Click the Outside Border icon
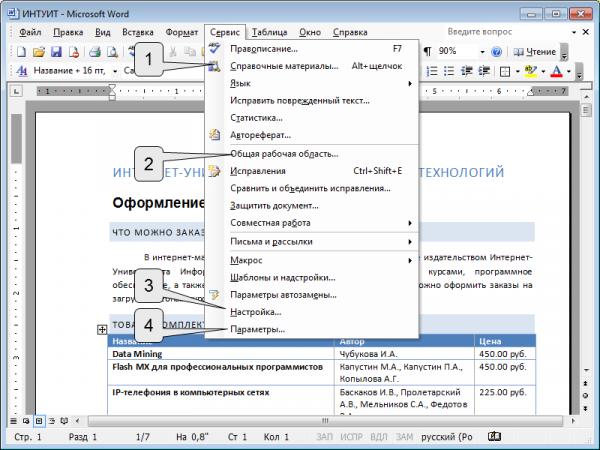This screenshot has width=600, height=450. pos(505,72)
